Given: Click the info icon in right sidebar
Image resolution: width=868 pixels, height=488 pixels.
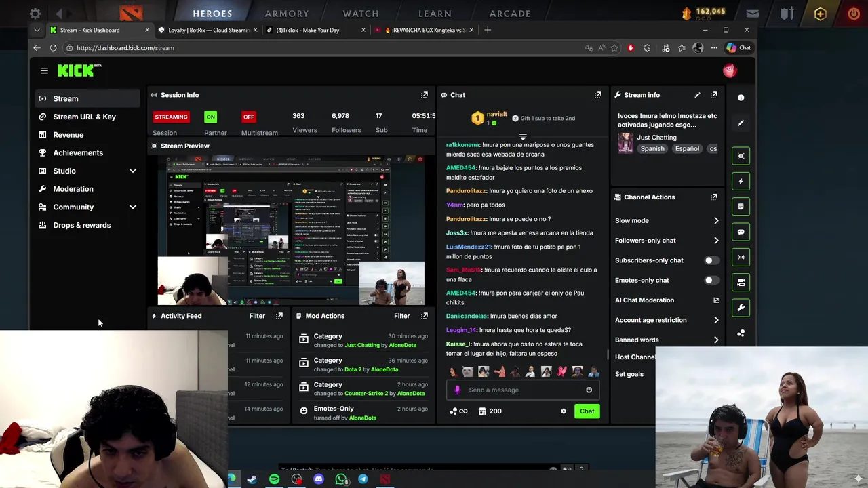Looking at the screenshot, I should tap(741, 98).
